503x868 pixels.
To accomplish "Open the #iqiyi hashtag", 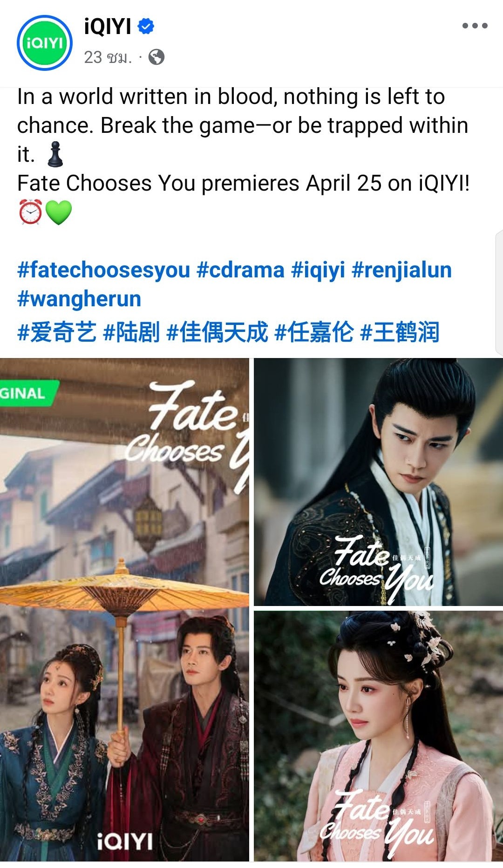I will 318,270.
